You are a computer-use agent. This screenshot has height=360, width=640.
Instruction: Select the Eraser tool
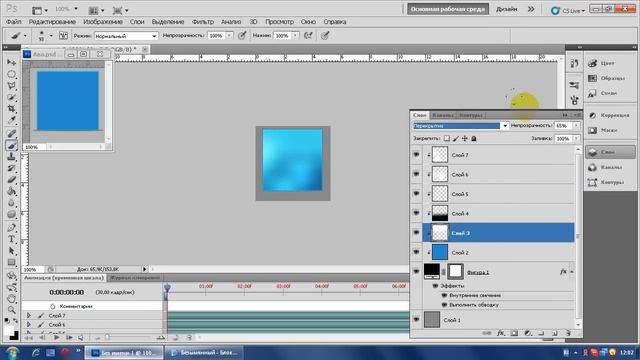click(x=11, y=180)
